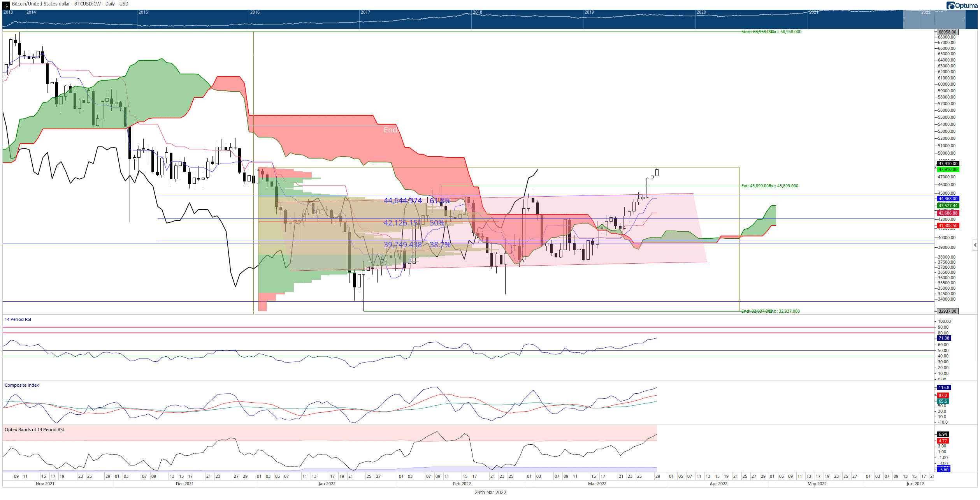
Task: Click the Mar 2022 month label
Action: click(597, 484)
